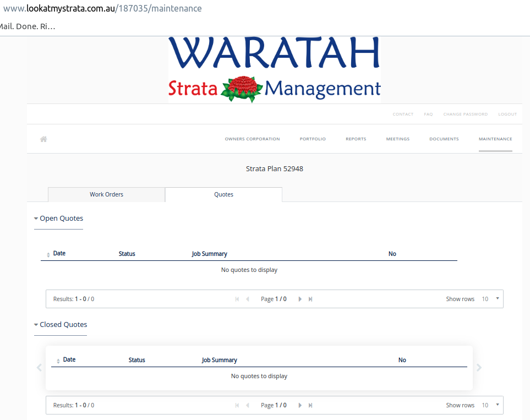The image size is (530, 420).
Task: Go to last page of Closed Quotes
Action: coord(310,405)
